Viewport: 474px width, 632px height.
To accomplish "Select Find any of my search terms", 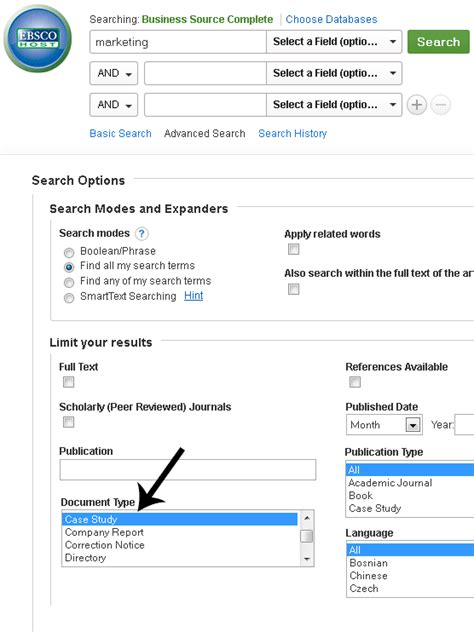I will tap(69, 283).
